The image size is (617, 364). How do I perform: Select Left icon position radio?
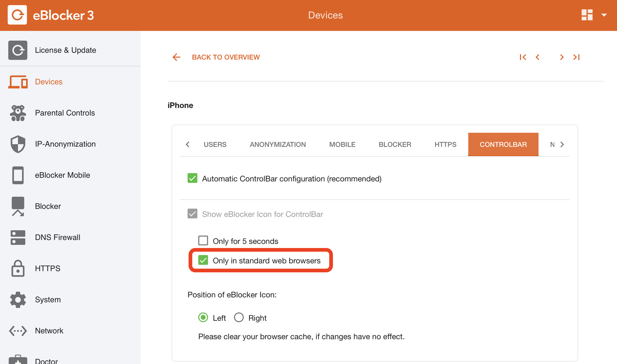coord(203,317)
